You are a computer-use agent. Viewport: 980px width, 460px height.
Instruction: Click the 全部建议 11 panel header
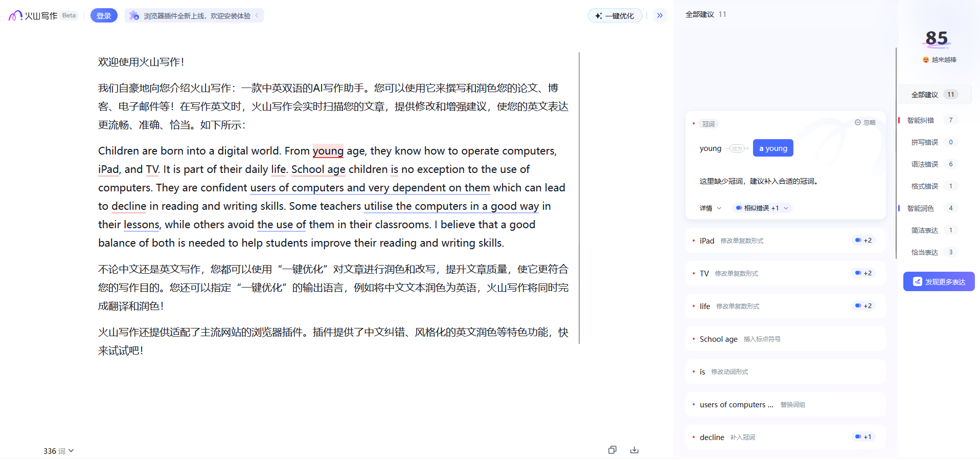coord(705,14)
